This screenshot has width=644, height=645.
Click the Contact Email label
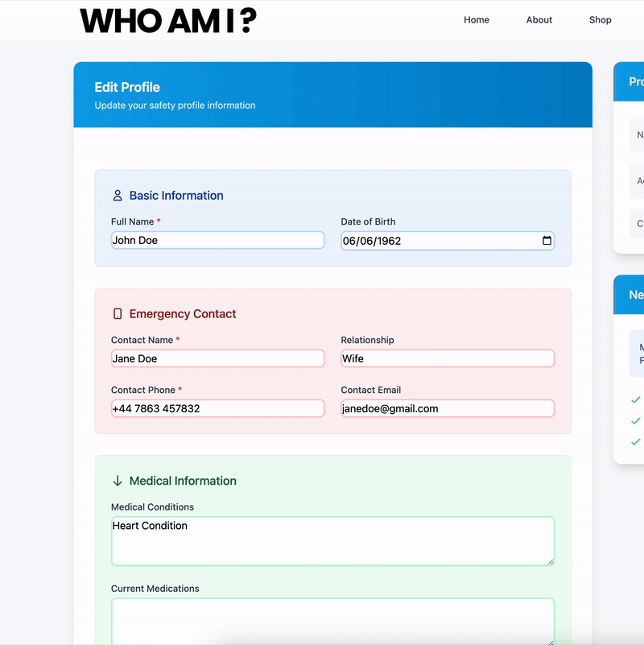[x=371, y=390]
